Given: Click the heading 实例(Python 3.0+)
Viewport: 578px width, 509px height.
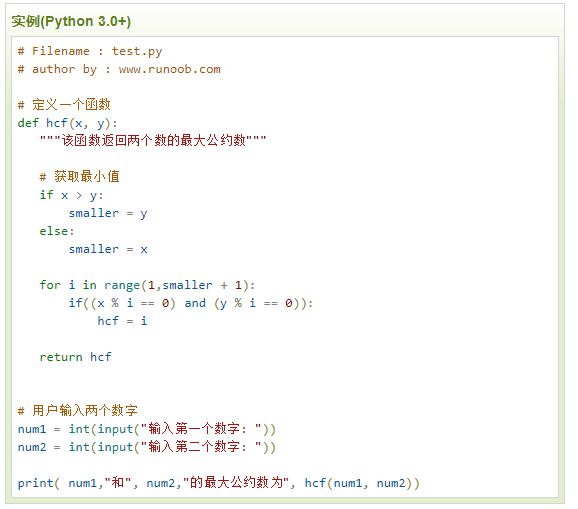Looking at the screenshot, I should coord(71,21).
